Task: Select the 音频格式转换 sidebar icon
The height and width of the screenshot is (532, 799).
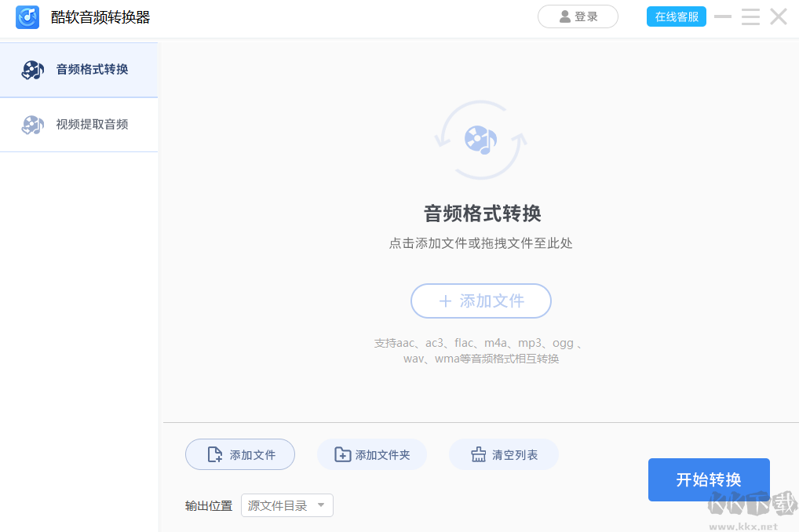Action: (32, 69)
